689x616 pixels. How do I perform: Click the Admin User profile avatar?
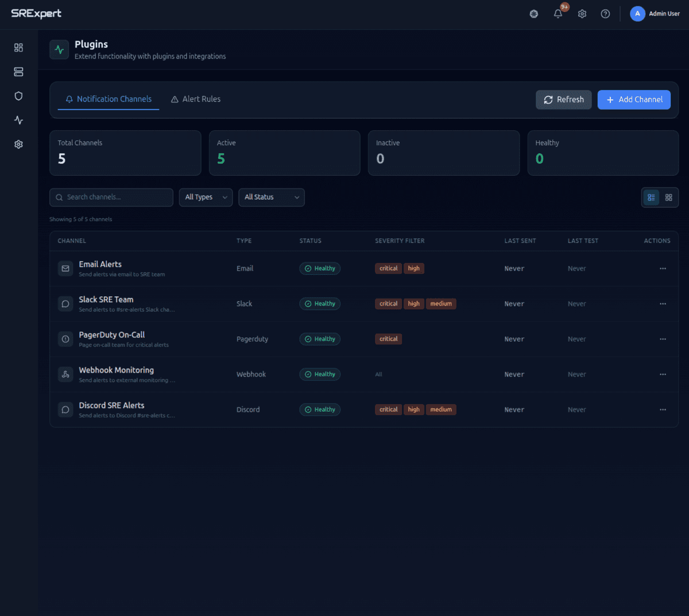point(637,13)
